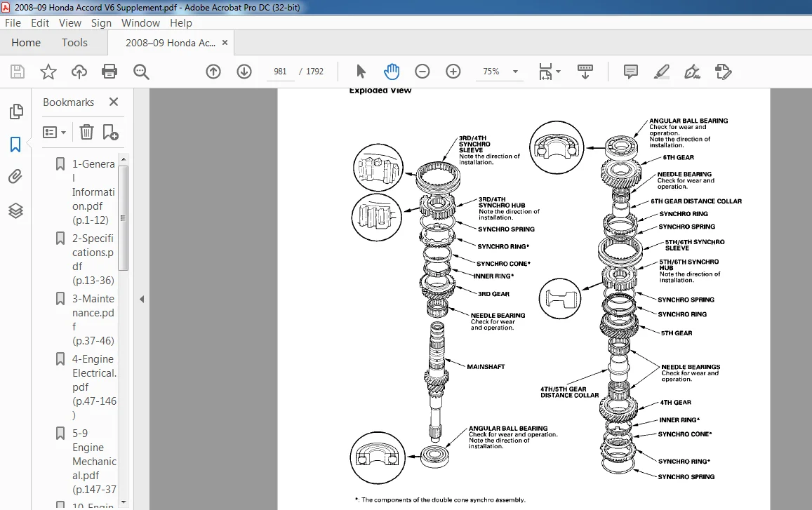Image resolution: width=812 pixels, height=510 pixels.
Task: Click the MAINSHAFT label in diagram
Action: pyautogui.click(x=486, y=367)
